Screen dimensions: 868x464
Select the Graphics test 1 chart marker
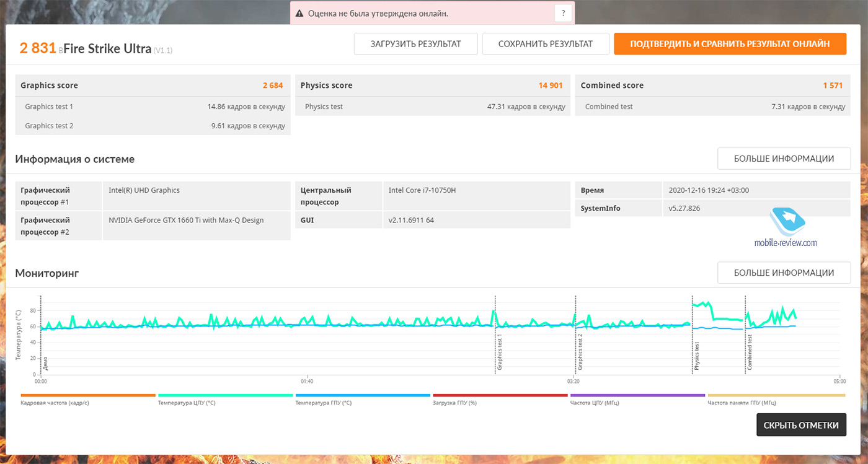(x=500, y=353)
